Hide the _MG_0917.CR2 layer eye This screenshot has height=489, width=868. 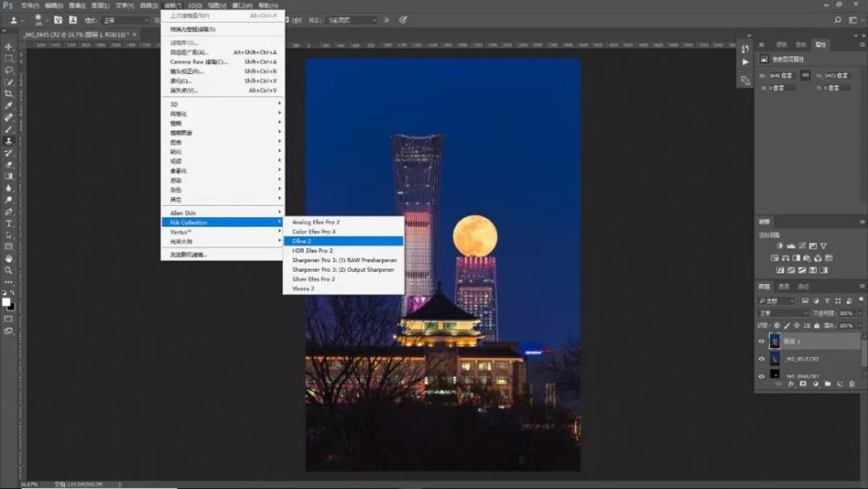pyautogui.click(x=761, y=359)
